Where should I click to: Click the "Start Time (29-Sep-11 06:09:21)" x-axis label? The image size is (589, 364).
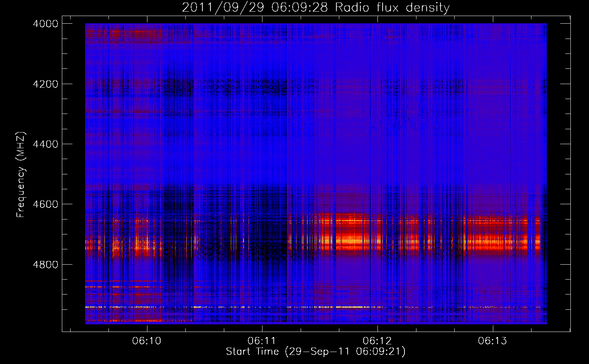coord(316,352)
